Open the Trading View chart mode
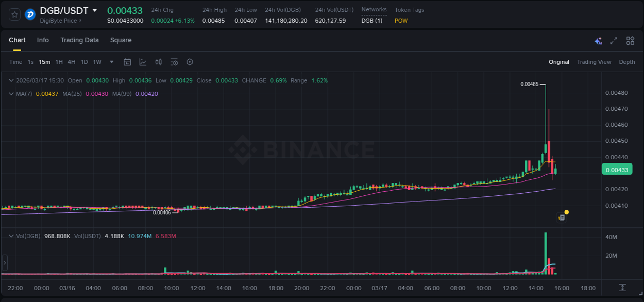The image size is (644, 302). click(x=594, y=62)
